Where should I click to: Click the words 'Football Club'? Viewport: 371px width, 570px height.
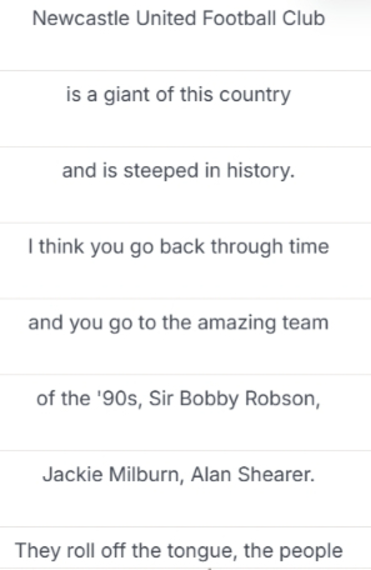[263, 18]
